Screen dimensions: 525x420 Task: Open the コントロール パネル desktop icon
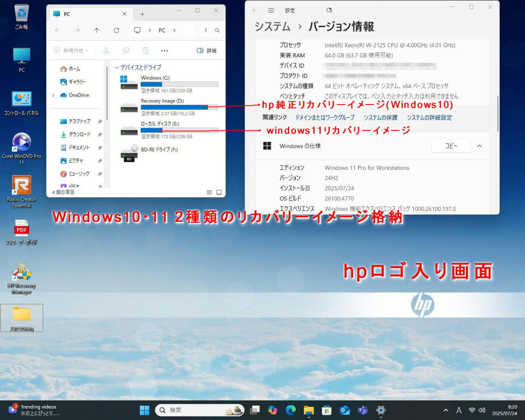point(21,104)
